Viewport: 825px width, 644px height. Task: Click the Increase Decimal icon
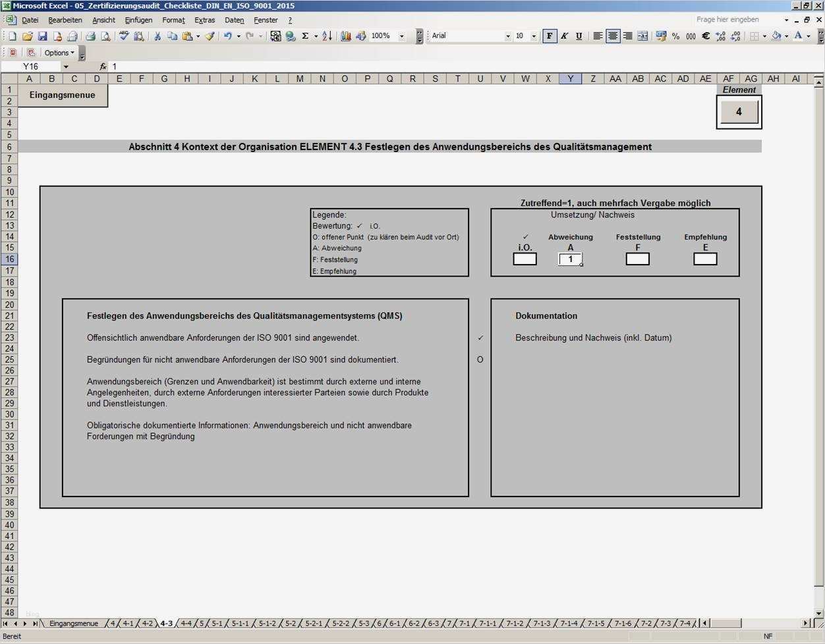point(719,36)
